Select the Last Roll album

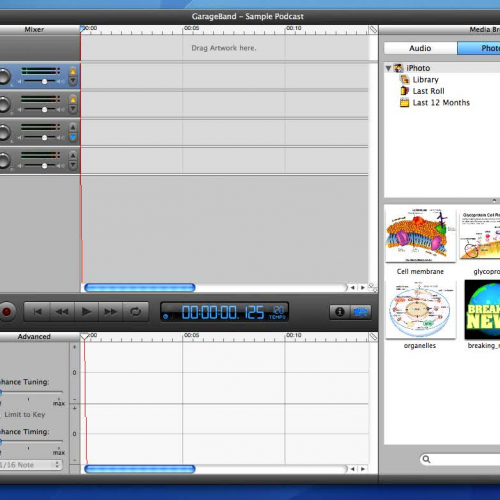tap(428, 91)
